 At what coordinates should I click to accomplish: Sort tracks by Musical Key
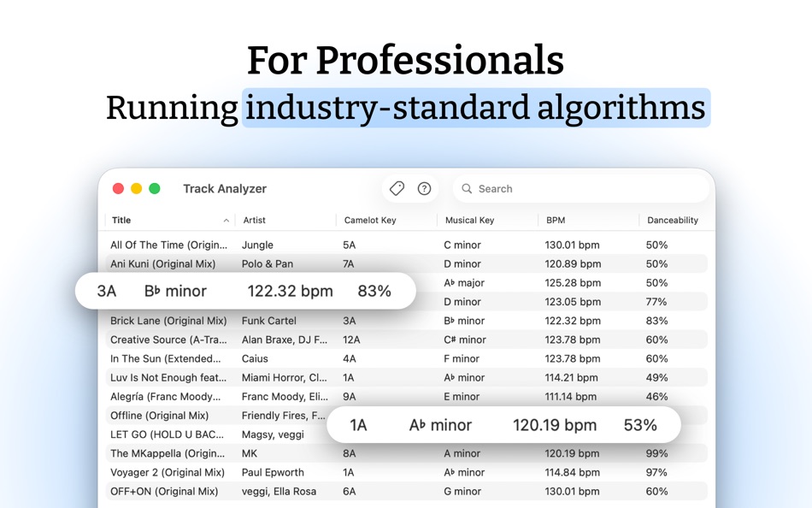point(471,220)
